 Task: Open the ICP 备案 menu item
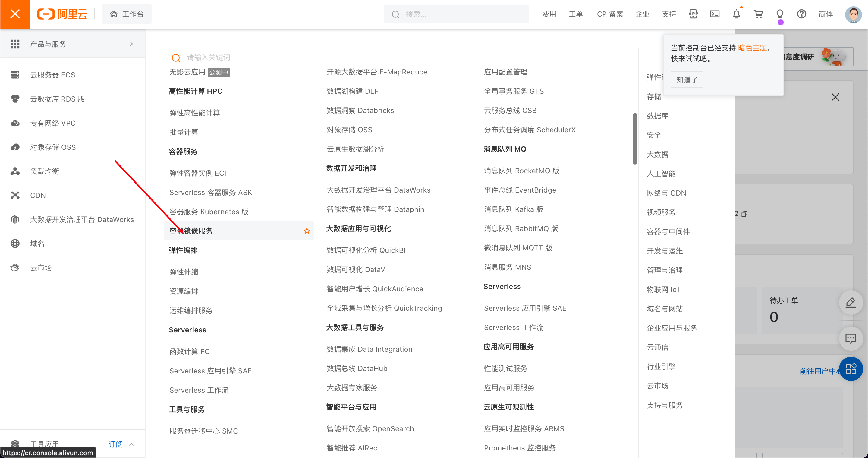pos(609,14)
